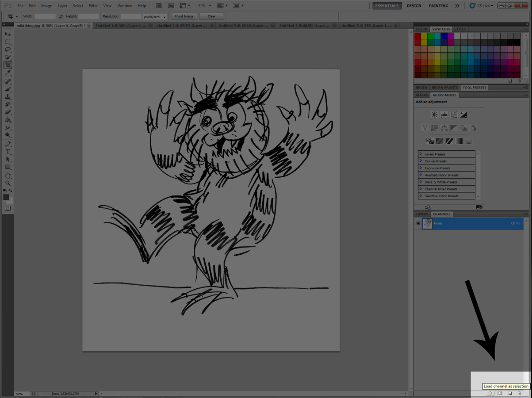Select the Horizontal Type tool
The width and height of the screenshot is (532, 398).
pos(8,152)
